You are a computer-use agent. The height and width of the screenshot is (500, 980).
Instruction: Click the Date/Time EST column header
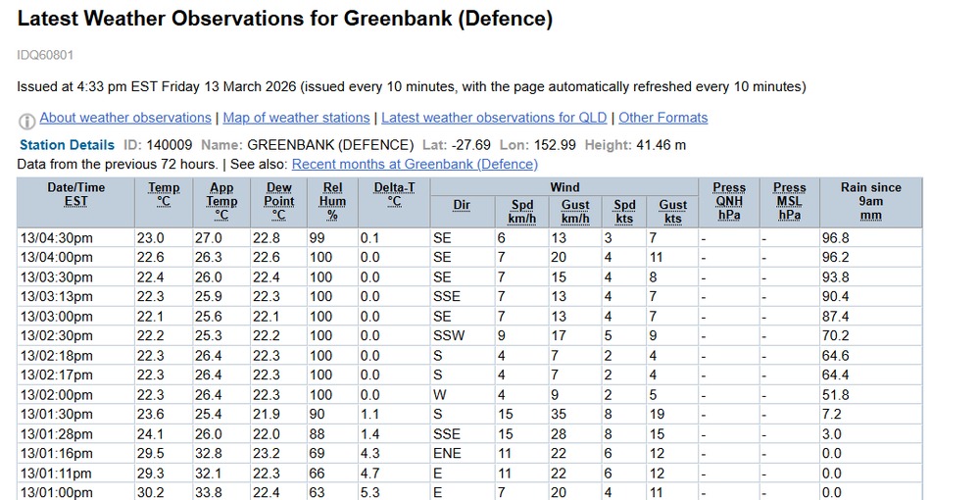coord(75,194)
